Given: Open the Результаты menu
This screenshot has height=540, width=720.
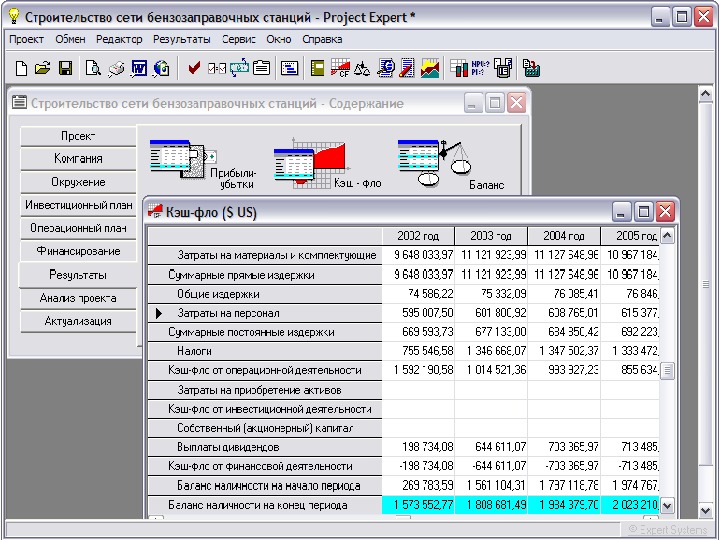Looking at the screenshot, I should (x=181, y=39).
